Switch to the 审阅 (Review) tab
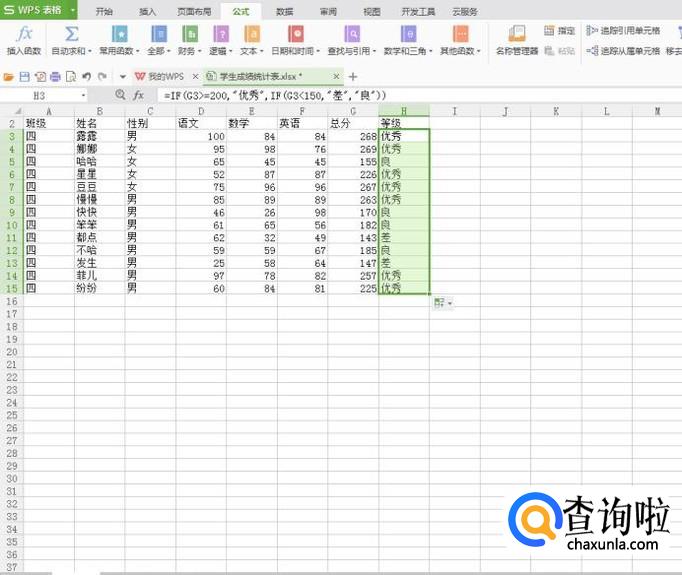 point(328,12)
